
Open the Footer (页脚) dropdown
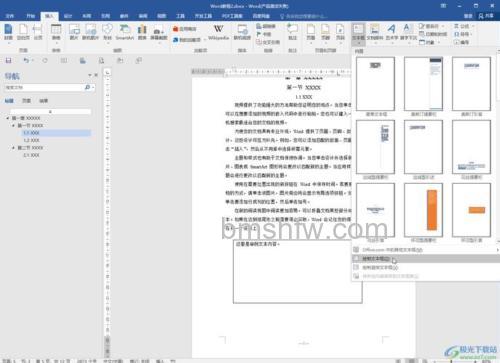325,33
